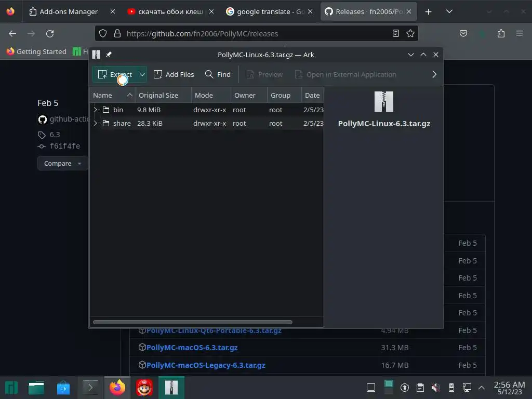The image size is (532, 399).
Task: Sort by Date column header
Action: click(x=312, y=96)
